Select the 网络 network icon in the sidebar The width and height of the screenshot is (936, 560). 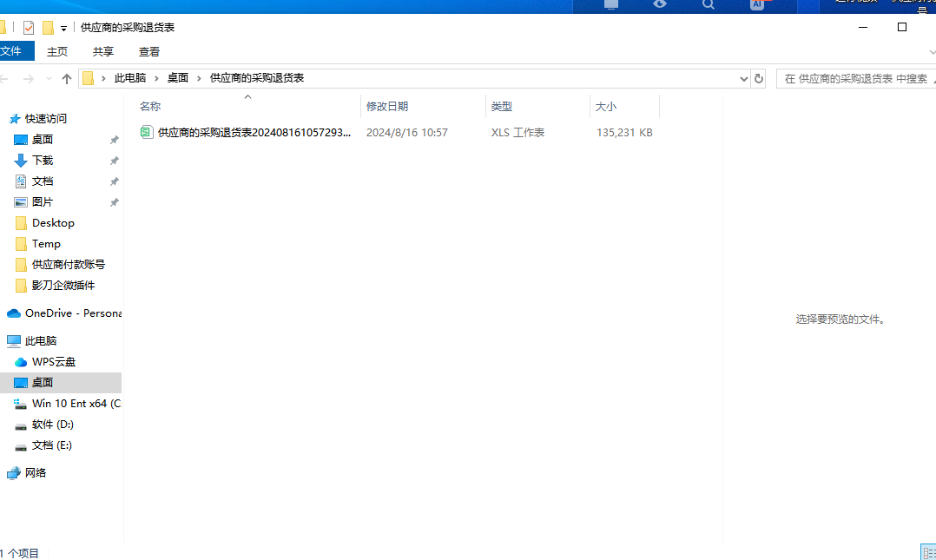[x=14, y=473]
